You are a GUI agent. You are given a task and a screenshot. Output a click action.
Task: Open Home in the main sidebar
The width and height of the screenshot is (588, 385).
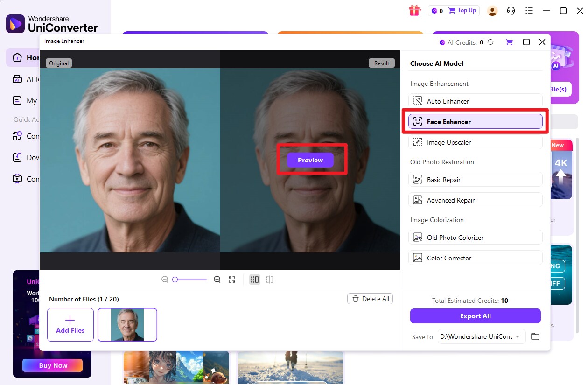pos(23,58)
